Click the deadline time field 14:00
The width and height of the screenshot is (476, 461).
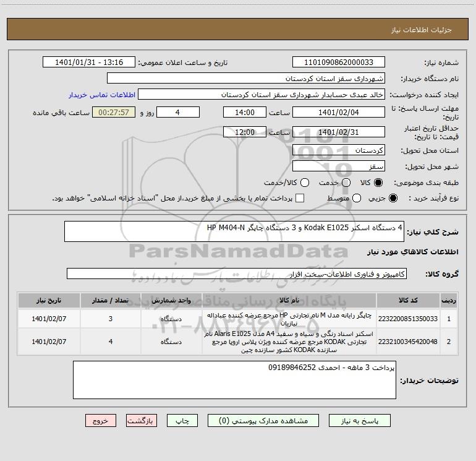245,112
